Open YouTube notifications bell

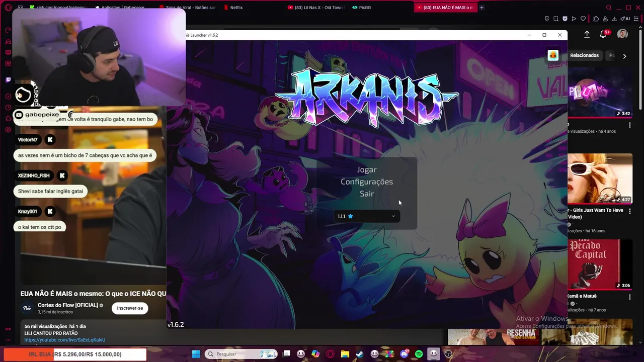603,34
